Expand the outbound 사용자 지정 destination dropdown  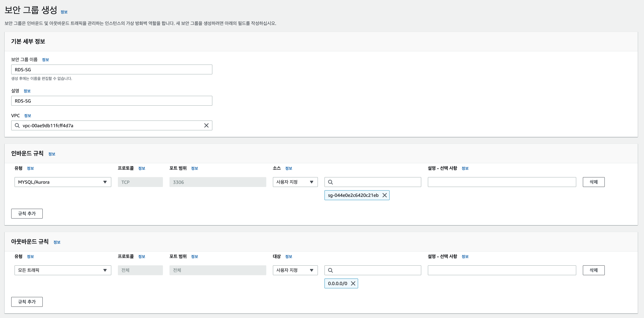pos(295,270)
